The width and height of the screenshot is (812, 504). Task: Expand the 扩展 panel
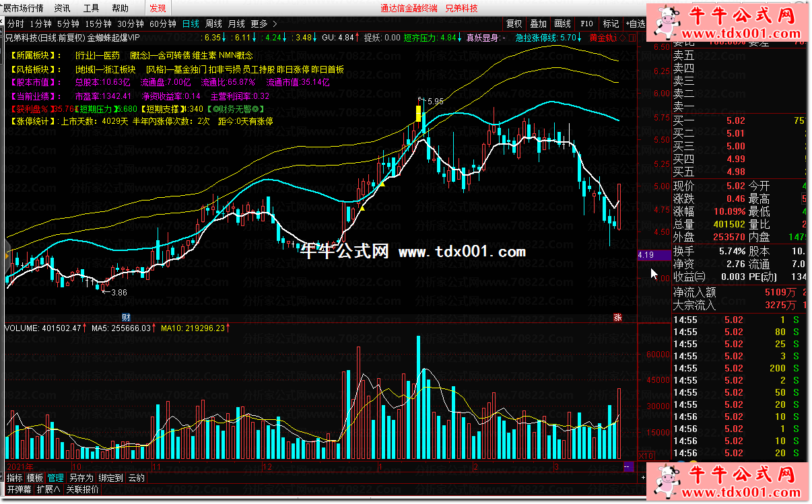point(48,489)
